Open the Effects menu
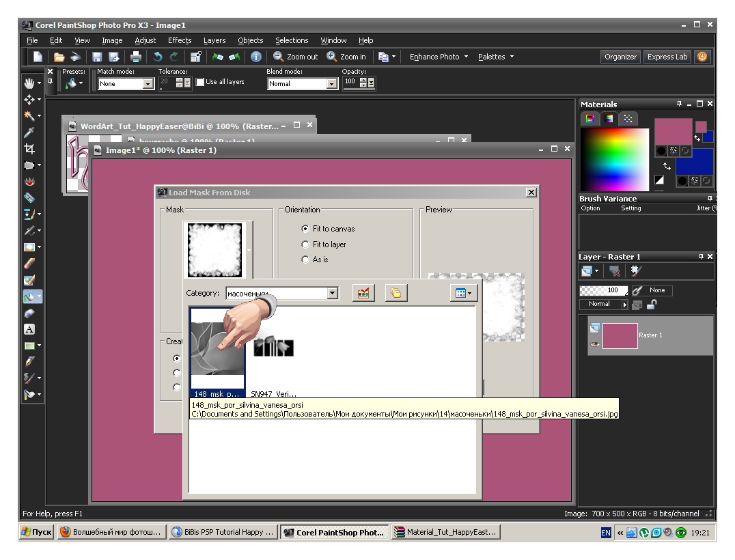735x560 pixels. point(180,40)
